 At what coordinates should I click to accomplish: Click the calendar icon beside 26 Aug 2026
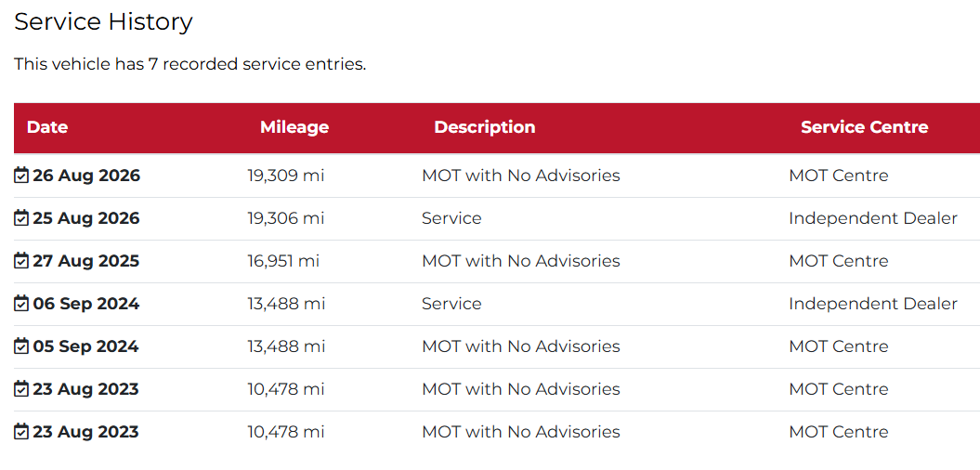tap(21, 176)
